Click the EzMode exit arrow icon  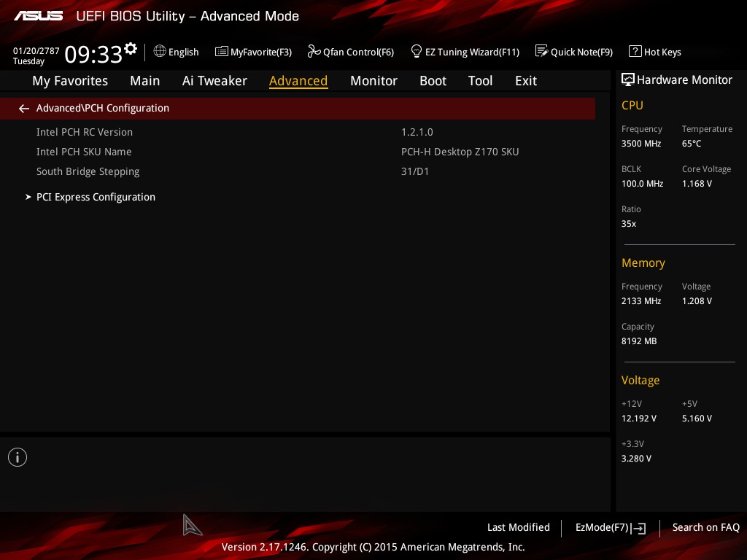coord(639,528)
